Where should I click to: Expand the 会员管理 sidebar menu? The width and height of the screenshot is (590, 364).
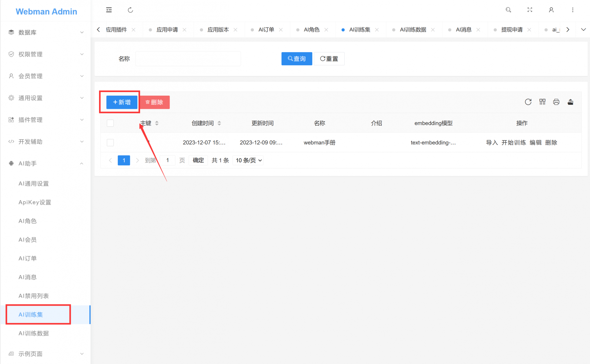[x=46, y=76]
